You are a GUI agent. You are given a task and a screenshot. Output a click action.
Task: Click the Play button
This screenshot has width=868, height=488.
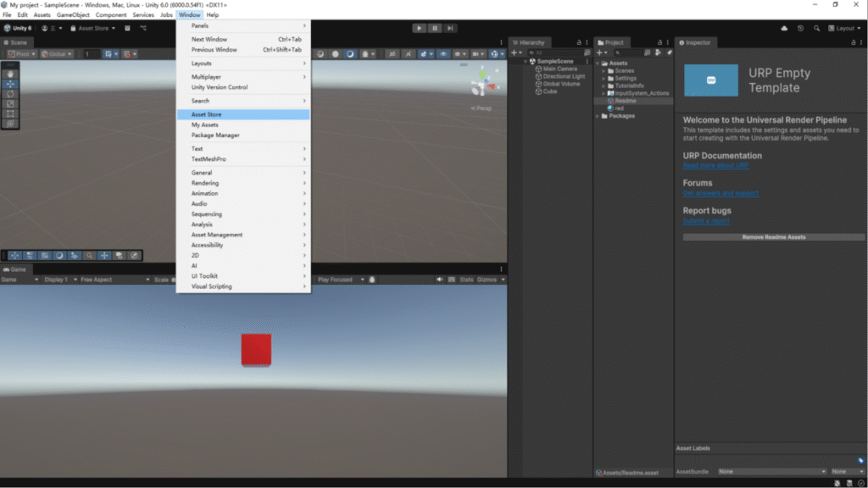click(419, 28)
